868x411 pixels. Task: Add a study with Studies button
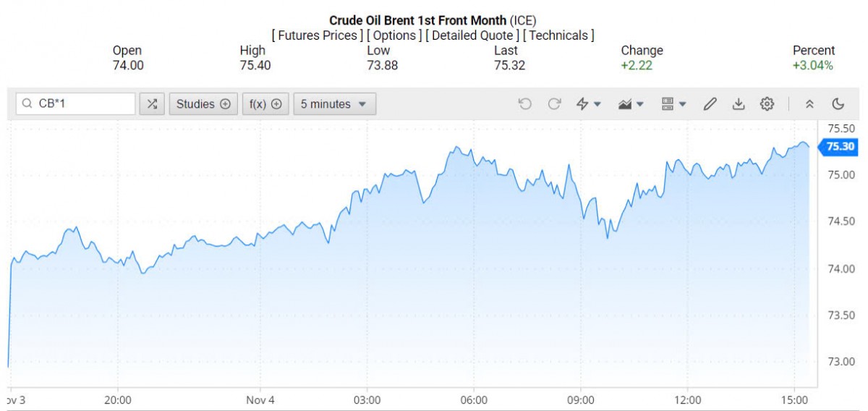203,104
